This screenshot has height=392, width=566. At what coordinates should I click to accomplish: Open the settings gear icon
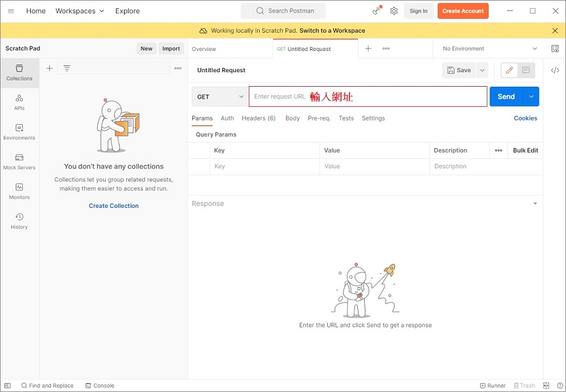click(x=394, y=11)
